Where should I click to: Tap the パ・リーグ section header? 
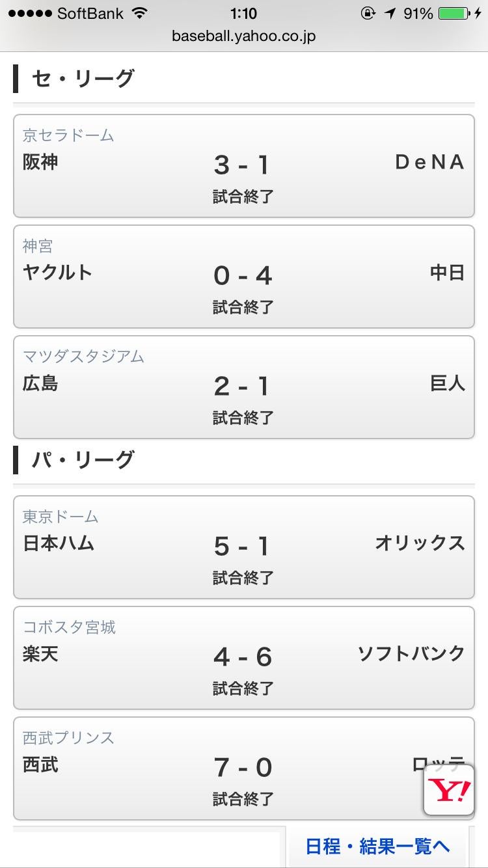(x=83, y=460)
